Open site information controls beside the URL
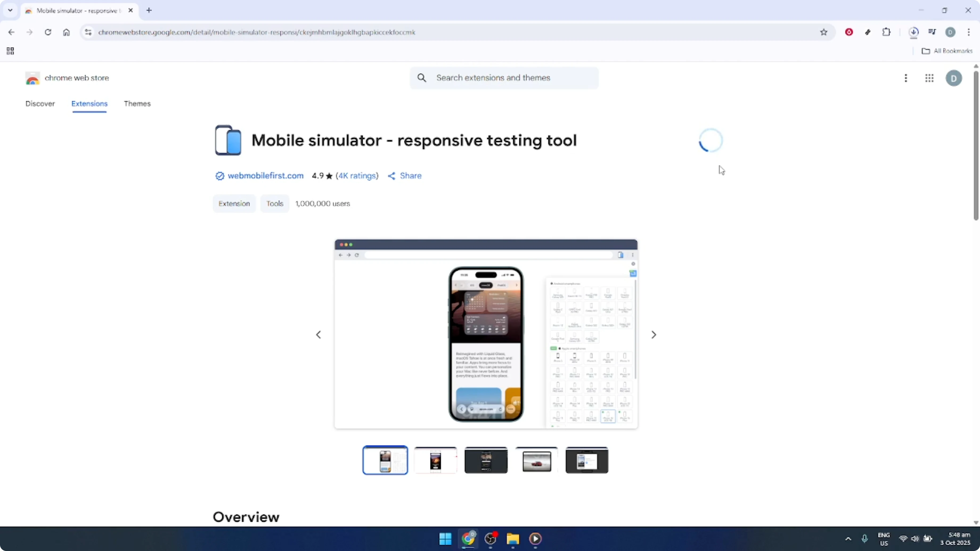 (x=88, y=32)
